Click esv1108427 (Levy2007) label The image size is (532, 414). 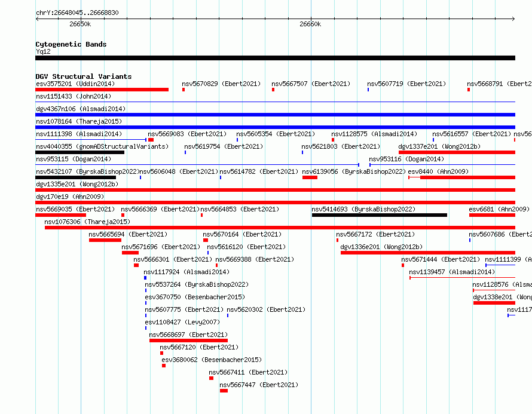[x=182, y=322]
